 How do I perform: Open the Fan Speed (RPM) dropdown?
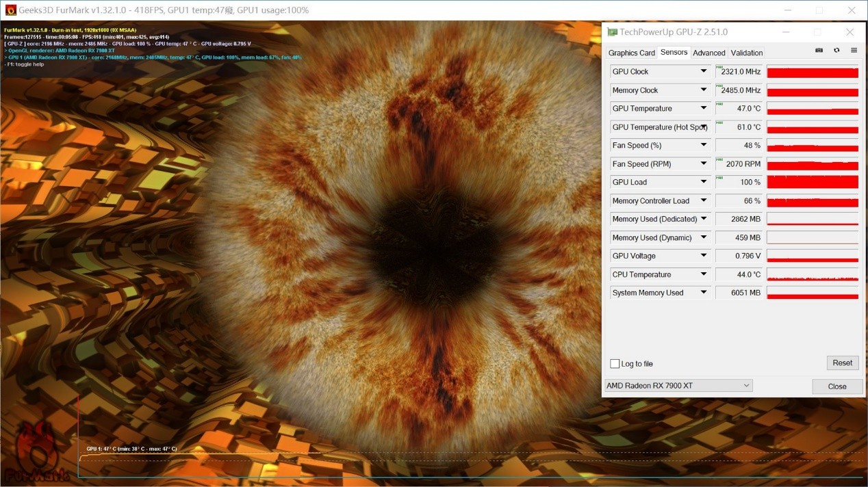click(x=703, y=163)
